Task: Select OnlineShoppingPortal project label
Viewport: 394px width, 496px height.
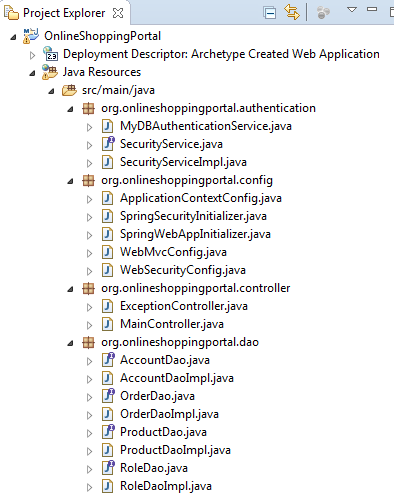Action: tap(103, 36)
